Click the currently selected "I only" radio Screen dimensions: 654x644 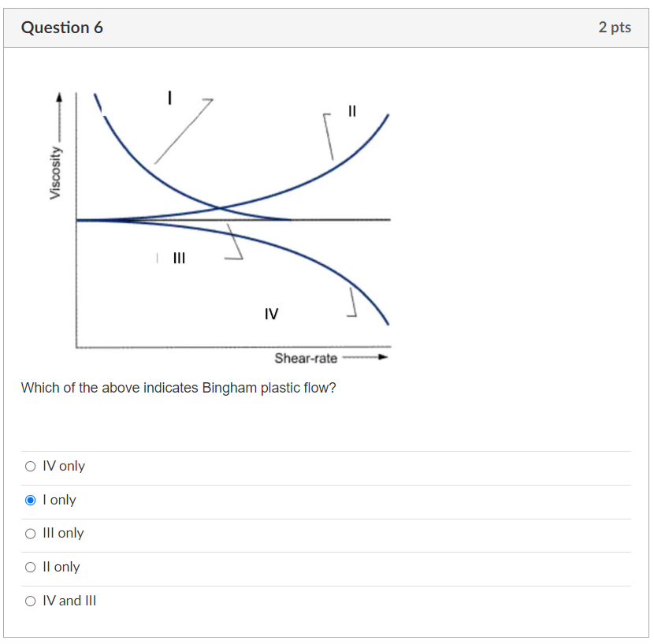[x=30, y=500]
